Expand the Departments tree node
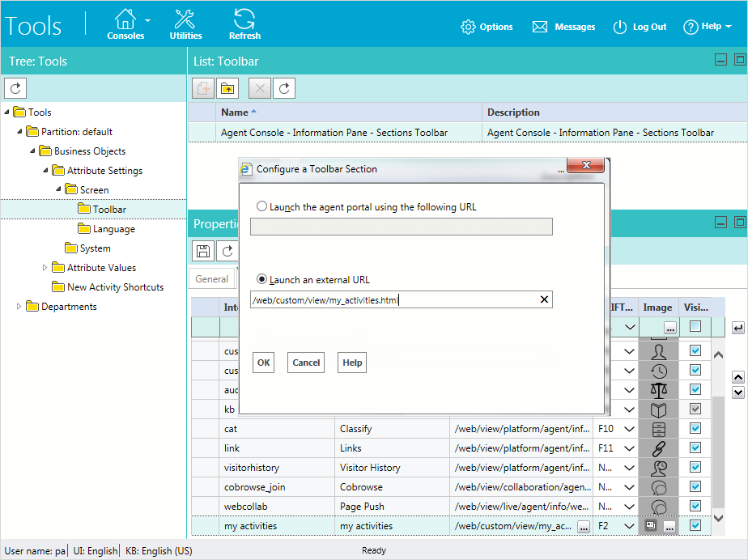The image size is (748, 560). (19, 306)
